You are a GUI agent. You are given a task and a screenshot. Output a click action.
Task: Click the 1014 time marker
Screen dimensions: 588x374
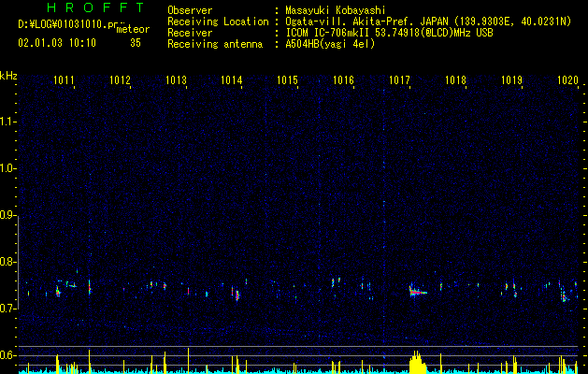[232, 80]
